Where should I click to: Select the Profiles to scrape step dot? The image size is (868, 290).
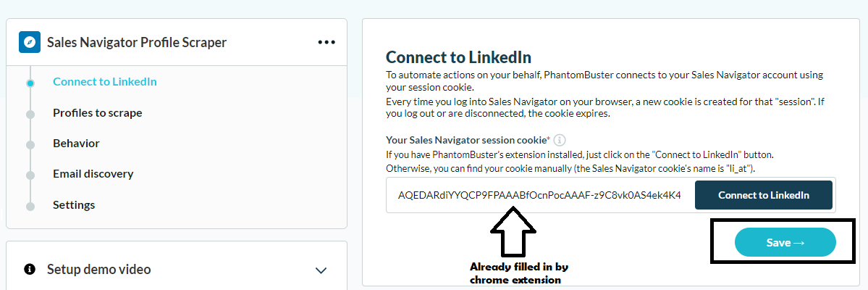tap(30, 114)
